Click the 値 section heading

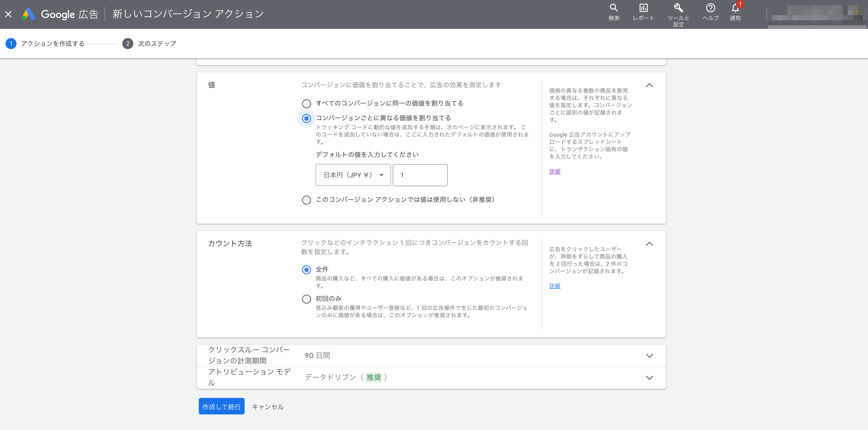point(212,85)
